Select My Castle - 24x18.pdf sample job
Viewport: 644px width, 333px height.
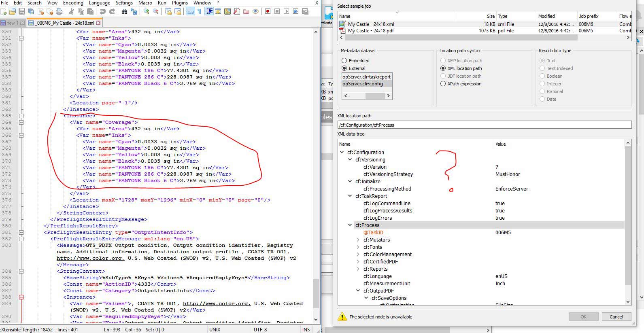point(371,31)
